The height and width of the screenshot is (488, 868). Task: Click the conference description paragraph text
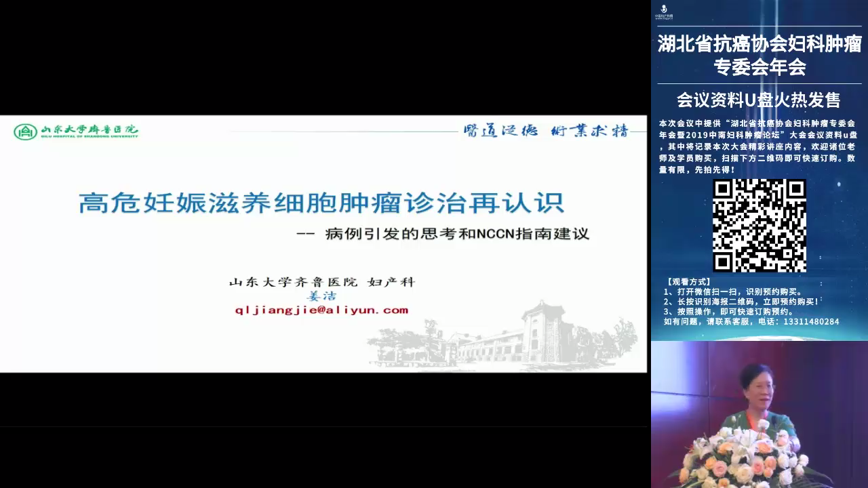point(759,146)
